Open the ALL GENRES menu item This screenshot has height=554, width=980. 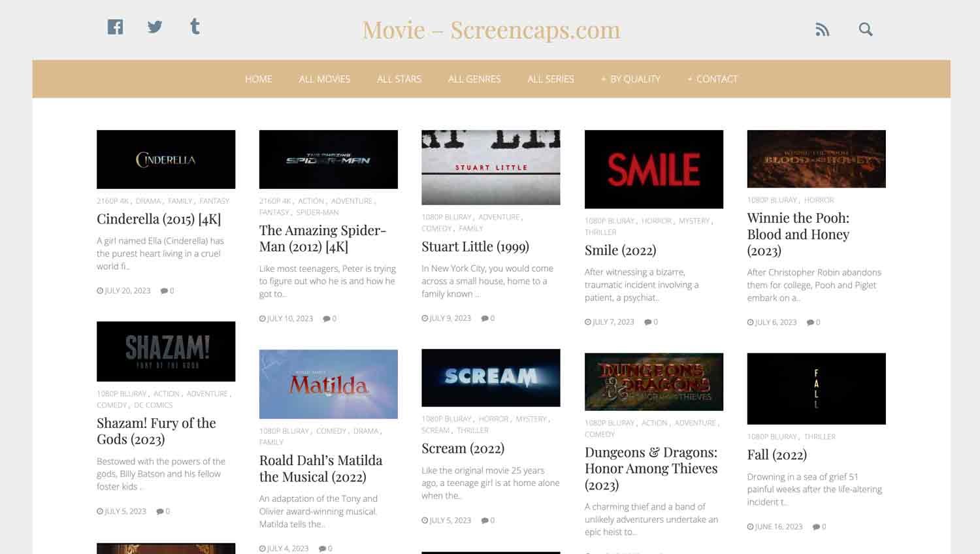pyautogui.click(x=474, y=79)
